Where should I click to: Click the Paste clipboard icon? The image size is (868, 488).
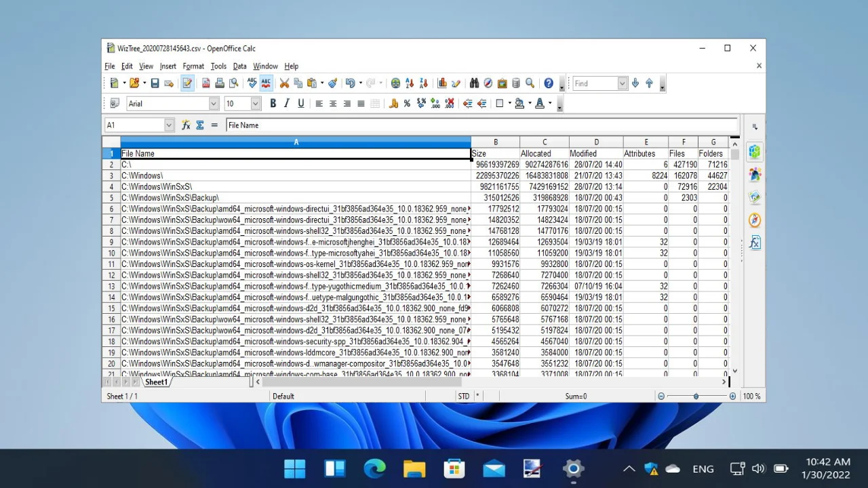coord(312,83)
